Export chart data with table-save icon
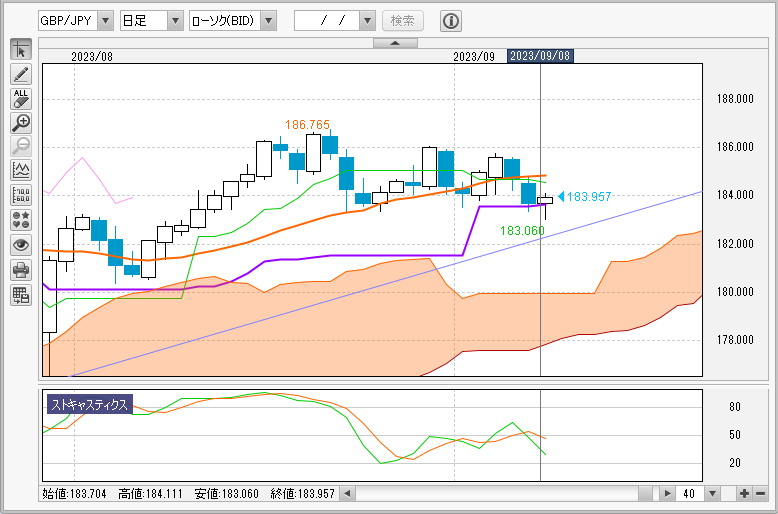 [x=21, y=295]
